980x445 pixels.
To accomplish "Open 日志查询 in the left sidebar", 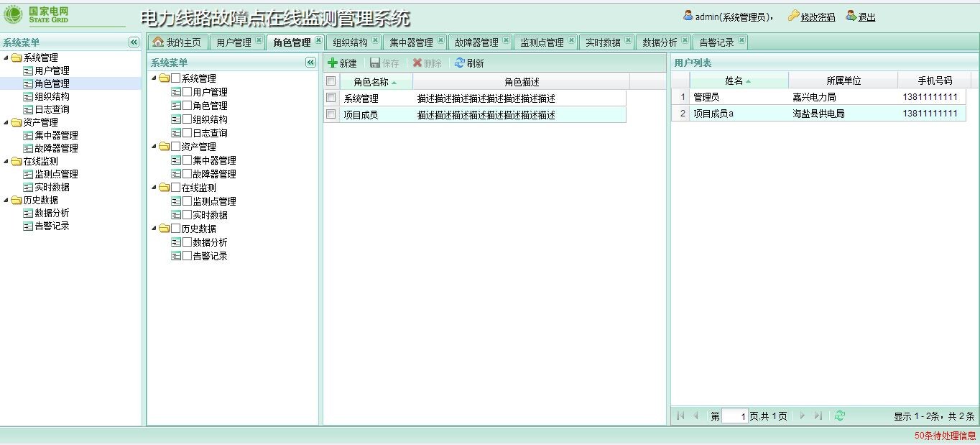I will [52, 109].
